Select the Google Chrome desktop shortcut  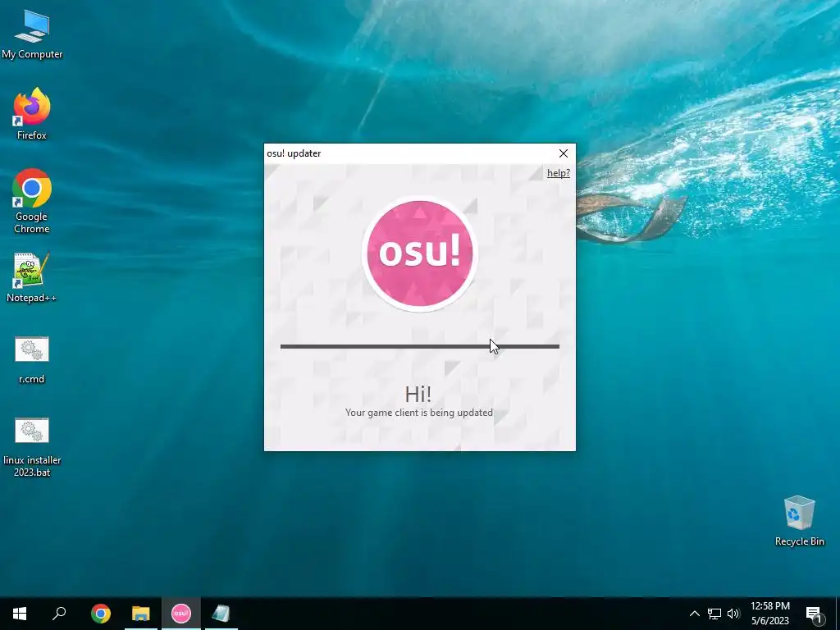click(32, 202)
